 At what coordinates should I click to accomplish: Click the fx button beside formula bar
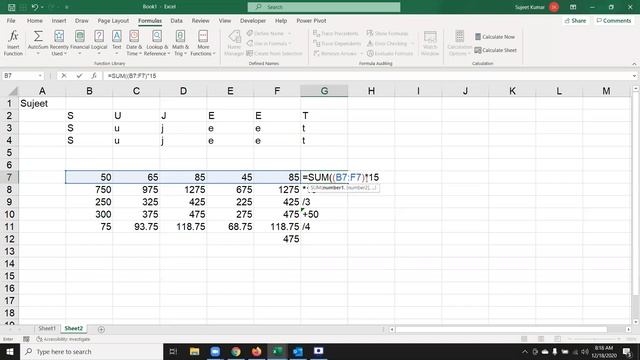point(94,76)
